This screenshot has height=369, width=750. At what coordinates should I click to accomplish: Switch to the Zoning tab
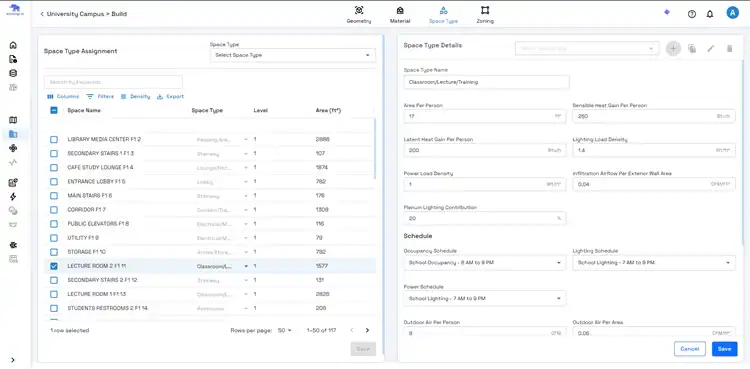click(x=485, y=15)
